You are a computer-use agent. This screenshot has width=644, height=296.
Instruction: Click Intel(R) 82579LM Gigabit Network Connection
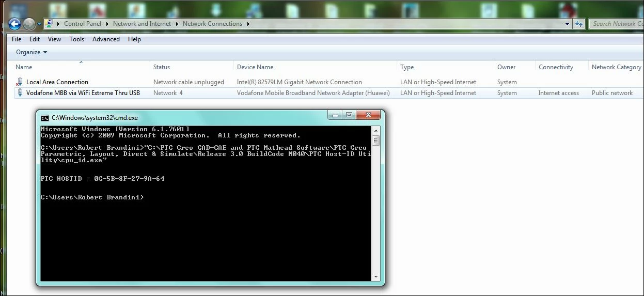[x=300, y=82]
